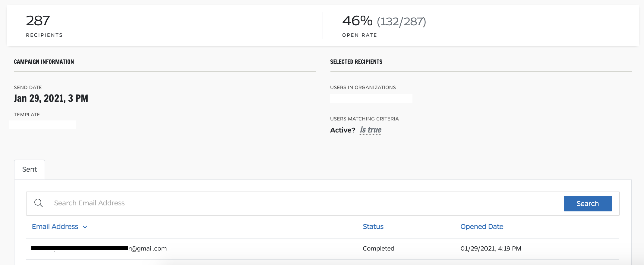644x265 pixels.
Task: Click the Campaign Information heading
Action: pyautogui.click(x=44, y=62)
